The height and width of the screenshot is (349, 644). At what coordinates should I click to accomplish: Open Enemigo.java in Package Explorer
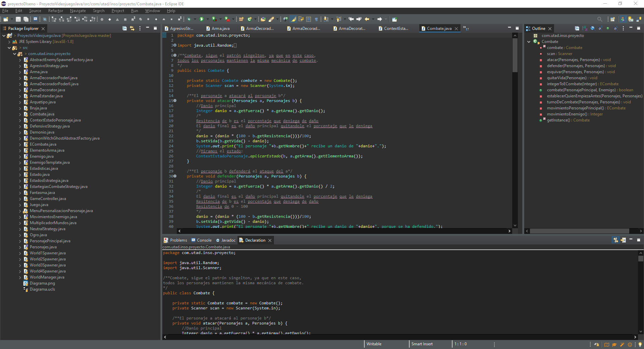tap(42, 156)
